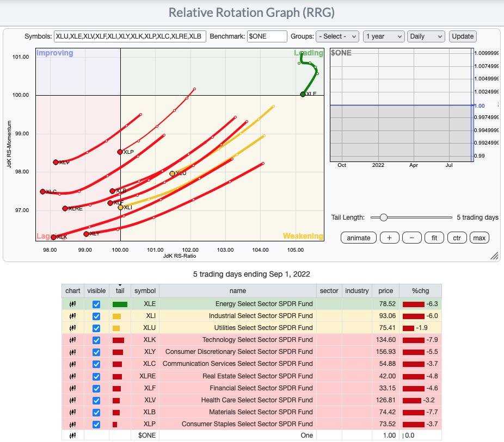Open the Groups Select dropdown
504x442 pixels.
337,36
